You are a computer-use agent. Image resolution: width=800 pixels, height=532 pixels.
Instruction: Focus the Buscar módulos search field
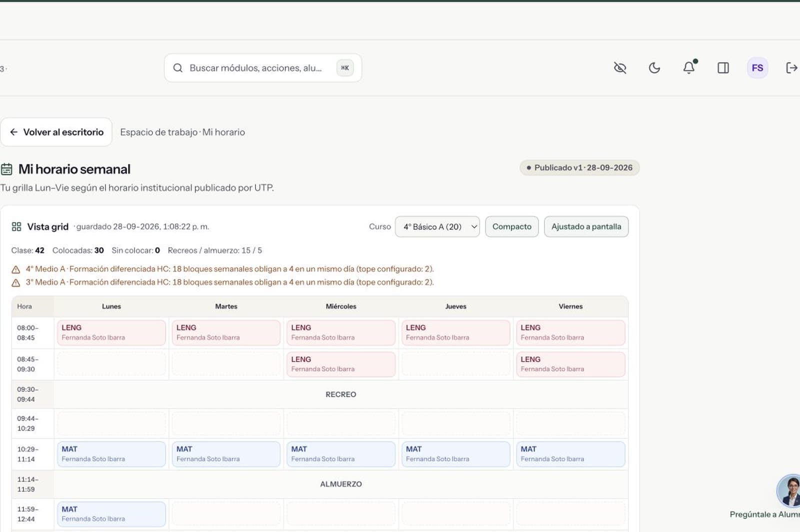[263, 68]
